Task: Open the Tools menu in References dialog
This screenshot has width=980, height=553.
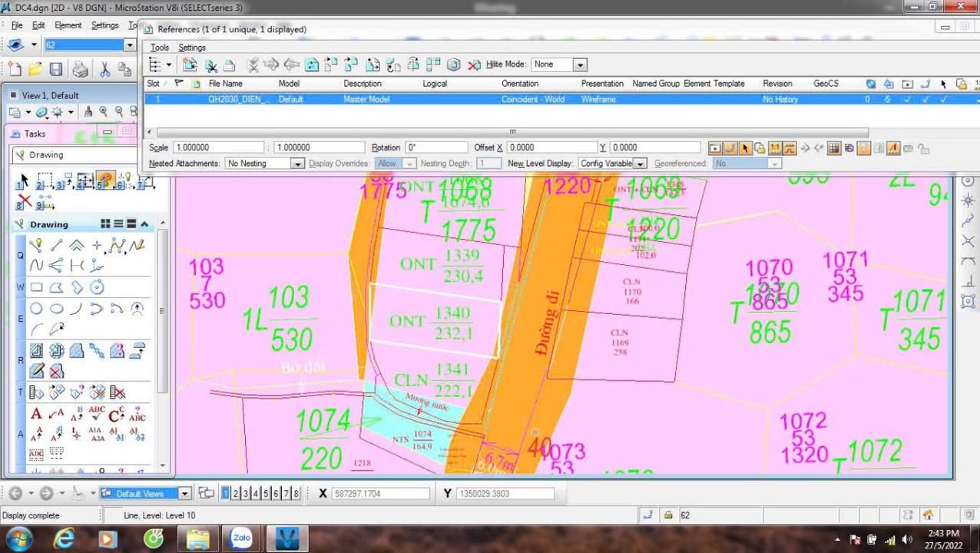Action: coord(159,48)
